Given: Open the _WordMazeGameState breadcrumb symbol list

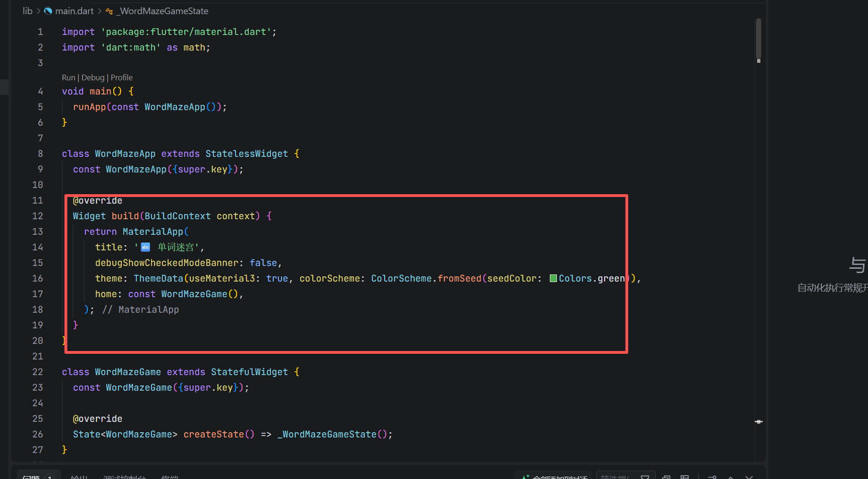Looking at the screenshot, I should [162, 11].
